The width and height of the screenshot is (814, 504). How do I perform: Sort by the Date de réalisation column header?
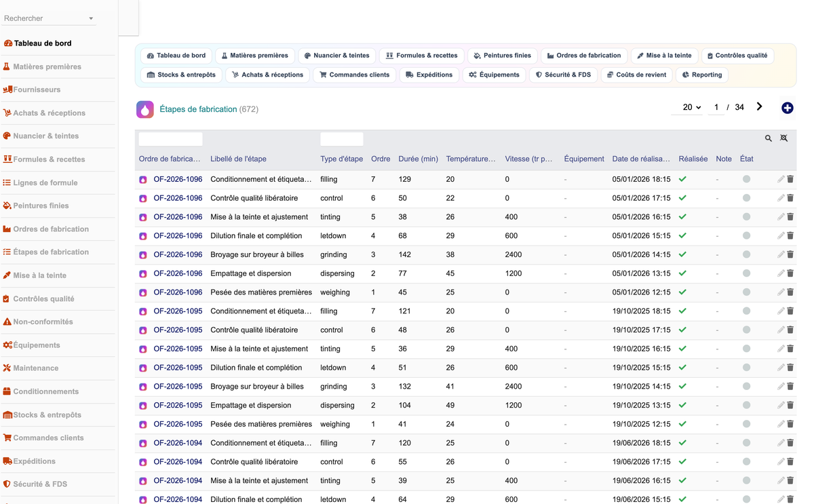click(x=641, y=159)
